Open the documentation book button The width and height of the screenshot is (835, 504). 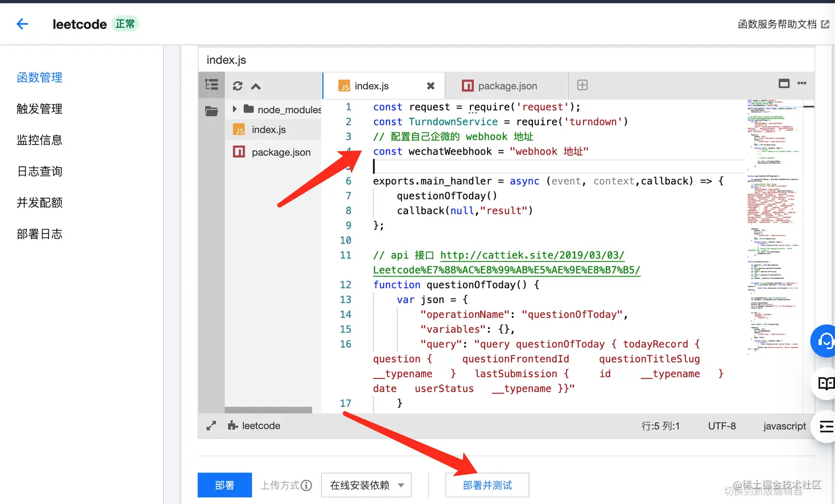[x=825, y=384]
